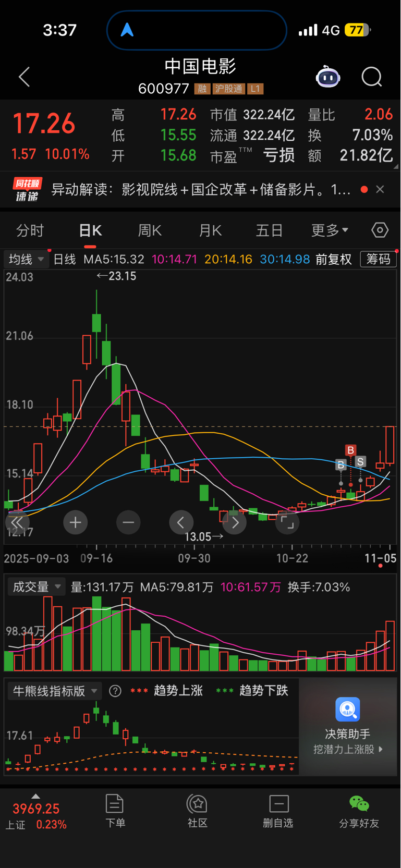Viewport: 401px width, 868px height.
Task: Switch to 分时 tab
Action: [30, 230]
